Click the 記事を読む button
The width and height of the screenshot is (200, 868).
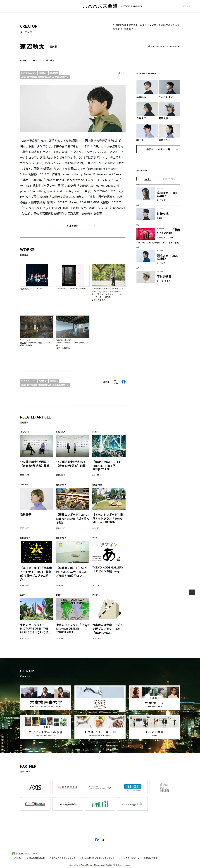(x=73, y=226)
